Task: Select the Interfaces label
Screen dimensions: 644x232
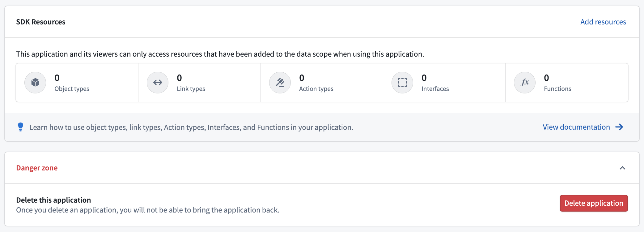Action: [435, 89]
